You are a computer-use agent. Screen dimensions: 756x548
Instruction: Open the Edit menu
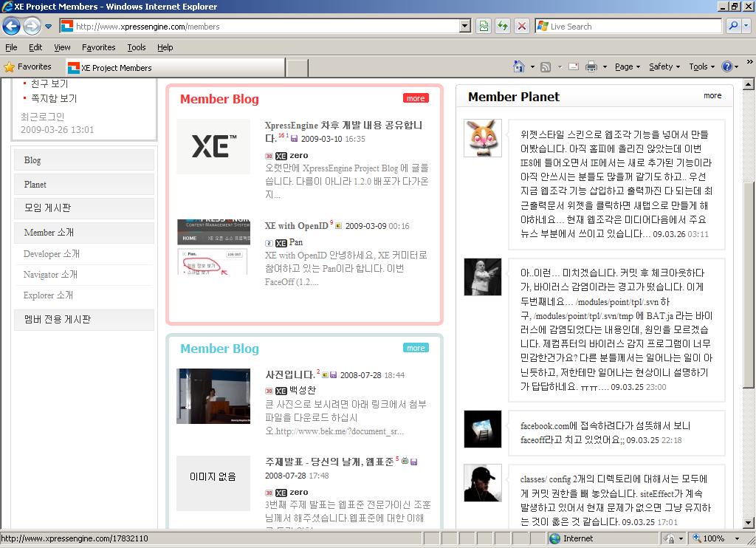[x=35, y=47]
